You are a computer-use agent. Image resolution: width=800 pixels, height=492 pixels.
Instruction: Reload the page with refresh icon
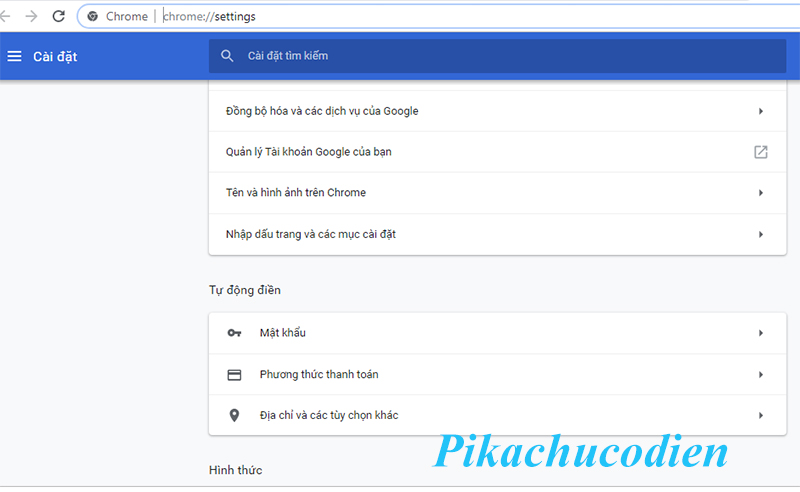click(x=59, y=16)
